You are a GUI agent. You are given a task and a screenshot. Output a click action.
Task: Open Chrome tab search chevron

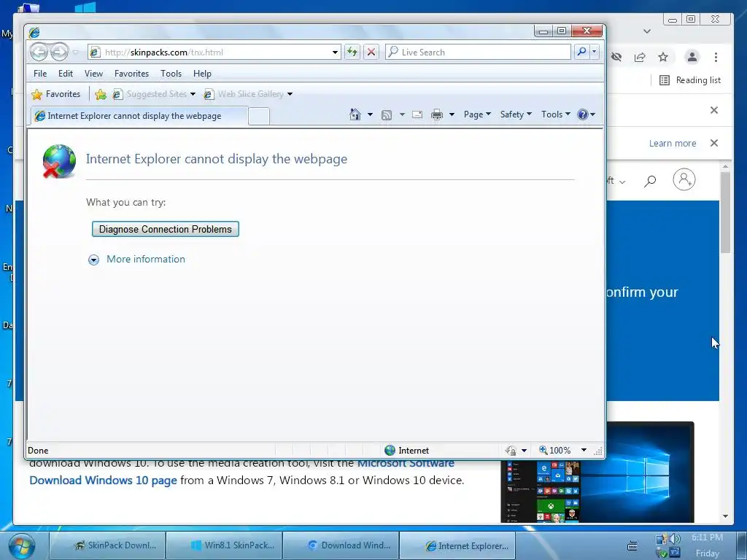(646, 31)
